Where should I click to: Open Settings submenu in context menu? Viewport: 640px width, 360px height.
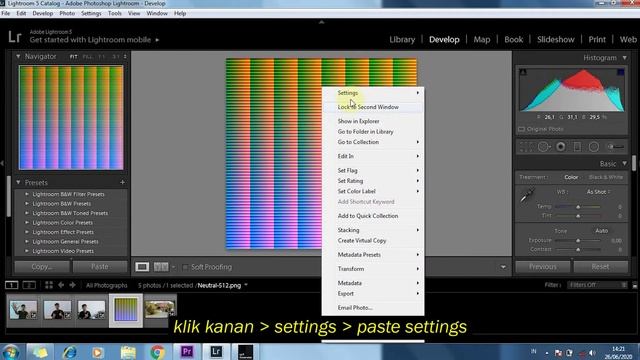click(373, 93)
